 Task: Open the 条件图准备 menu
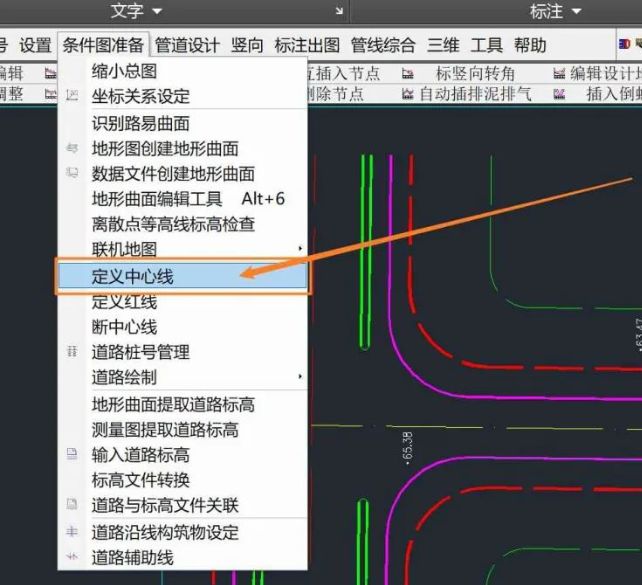tap(103, 45)
